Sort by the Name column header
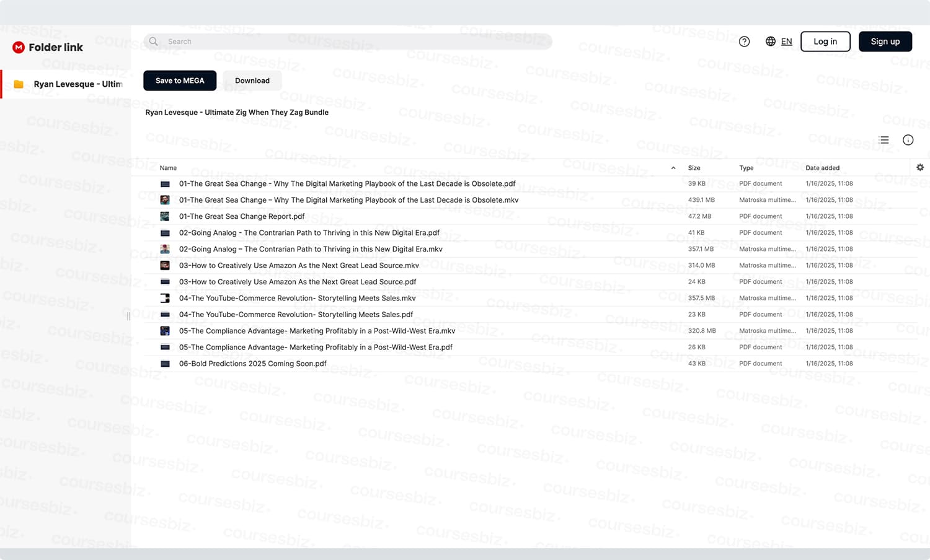Viewport: 930px width, 560px height. (x=168, y=168)
